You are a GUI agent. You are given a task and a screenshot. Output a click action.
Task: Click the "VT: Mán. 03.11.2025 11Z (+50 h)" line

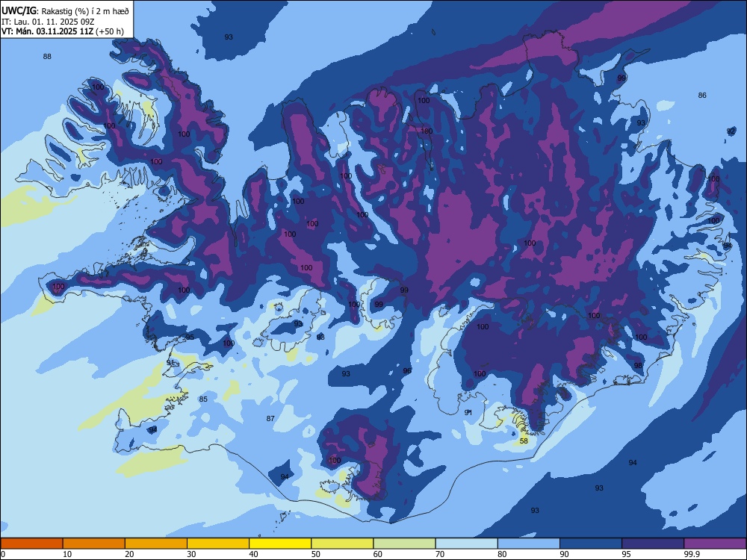point(63,31)
